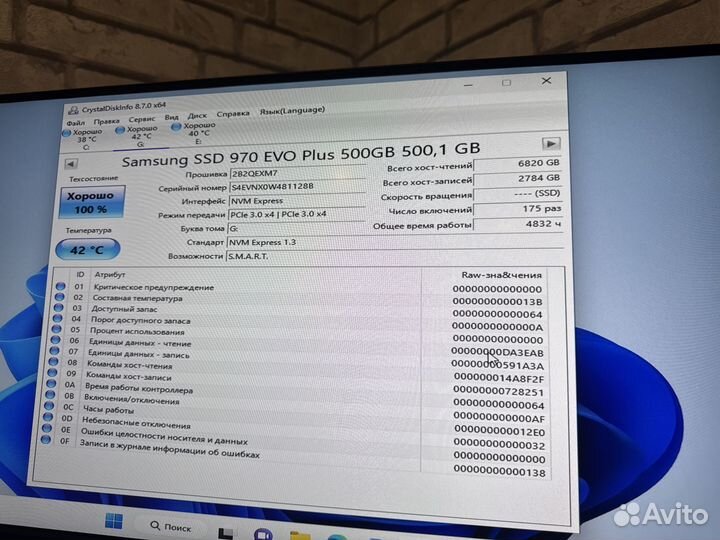Open the Вид menu
The height and width of the screenshot is (540, 720).
(171, 118)
